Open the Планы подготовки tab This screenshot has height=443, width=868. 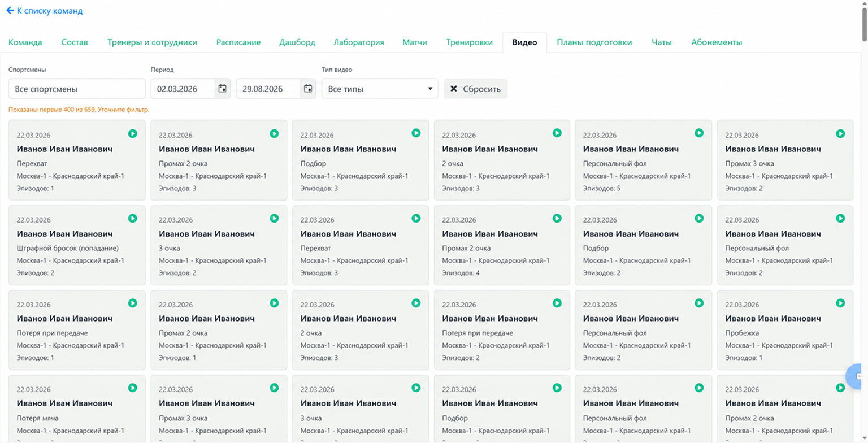[594, 42]
